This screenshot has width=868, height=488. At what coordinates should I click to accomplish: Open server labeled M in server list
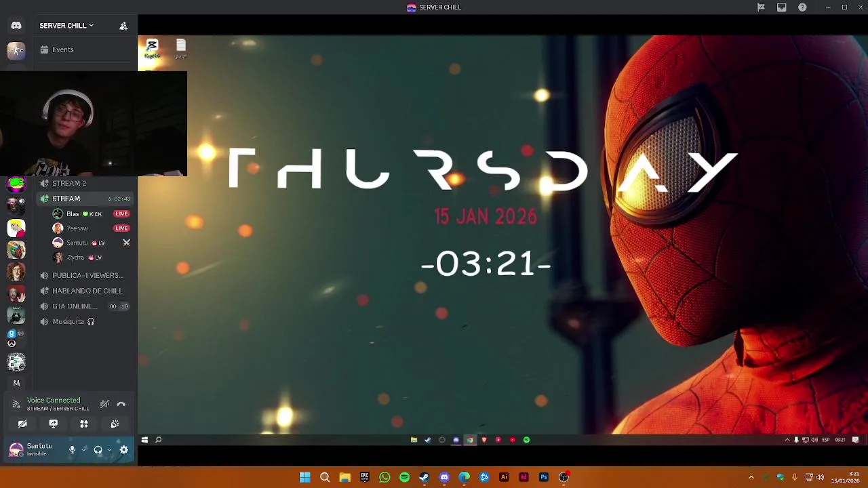pyautogui.click(x=16, y=384)
